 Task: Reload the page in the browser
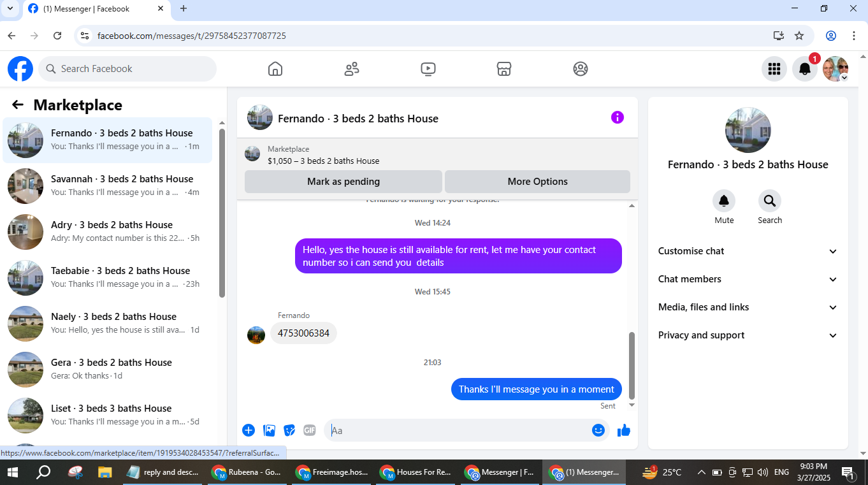click(57, 36)
